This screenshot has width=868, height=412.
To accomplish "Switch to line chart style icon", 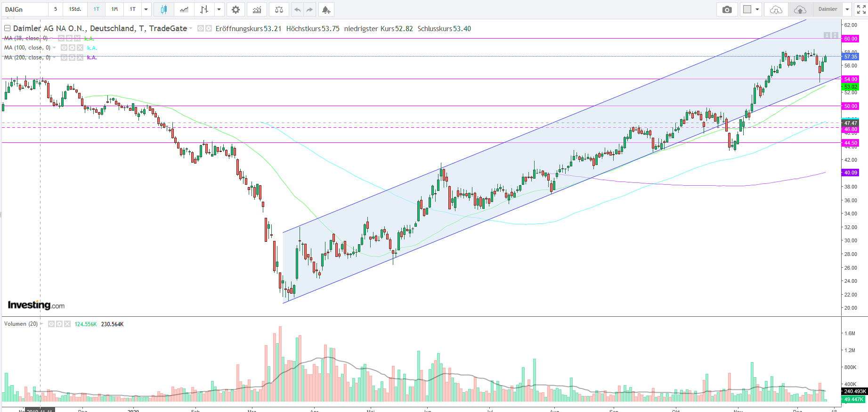I will (184, 9).
